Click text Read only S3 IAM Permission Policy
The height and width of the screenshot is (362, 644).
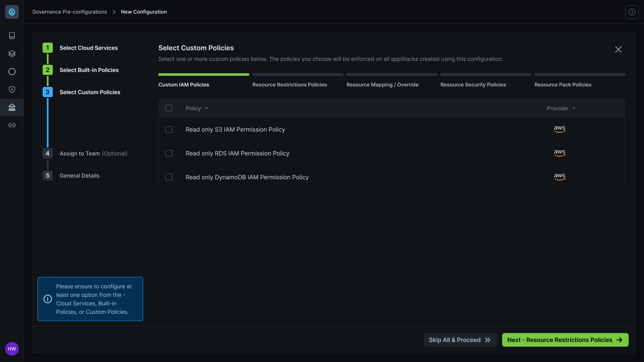tap(235, 129)
